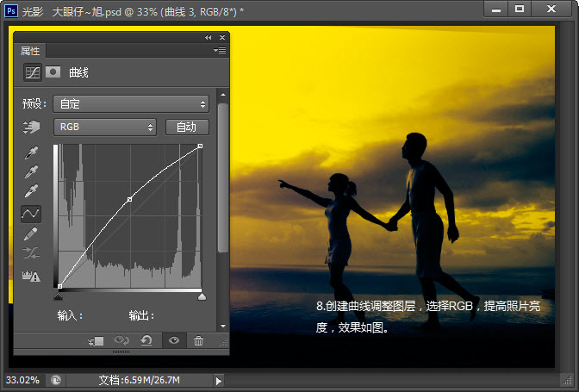Click the 预设: label
Screen dimensions: 579x392
[34, 103]
